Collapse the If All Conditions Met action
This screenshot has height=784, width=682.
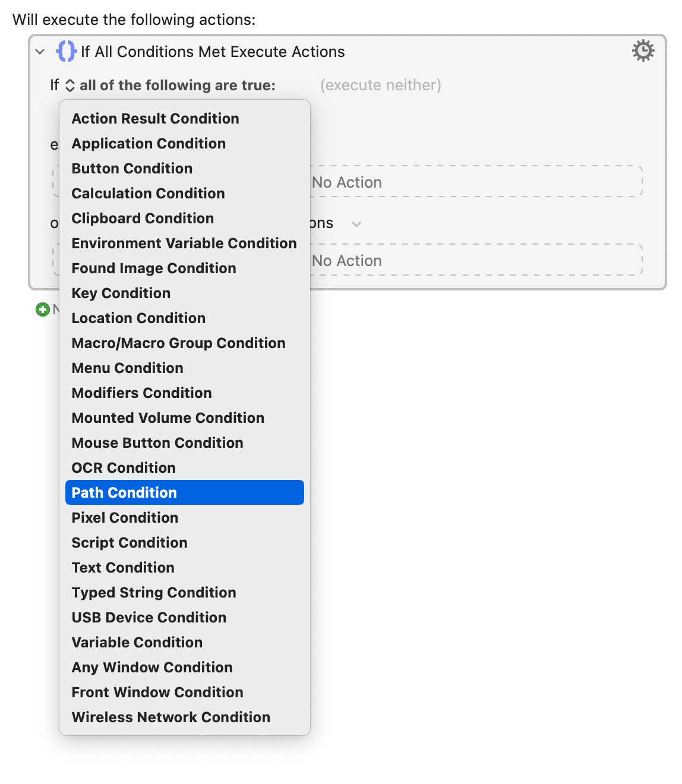tap(40, 52)
